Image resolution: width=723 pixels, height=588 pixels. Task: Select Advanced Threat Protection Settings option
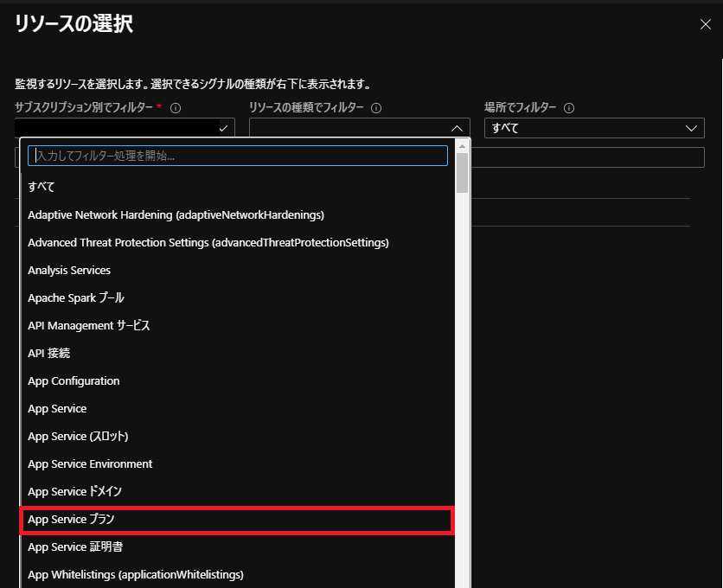238,243
